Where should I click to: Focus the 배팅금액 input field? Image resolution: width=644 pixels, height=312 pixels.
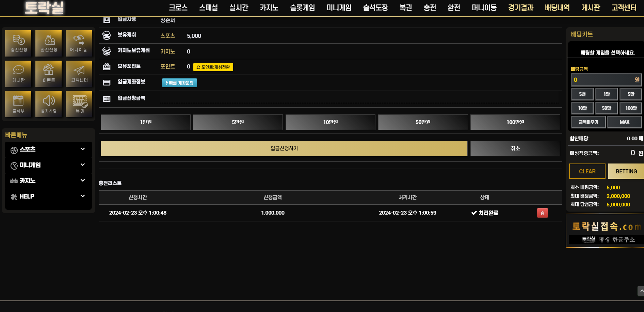(606, 80)
